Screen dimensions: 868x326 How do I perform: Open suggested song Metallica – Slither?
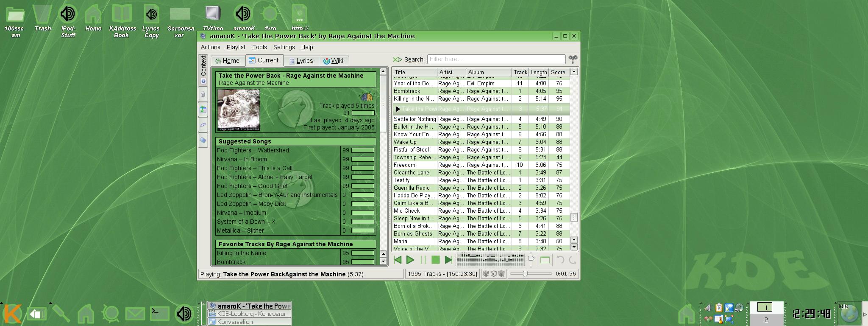coord(240,230)
